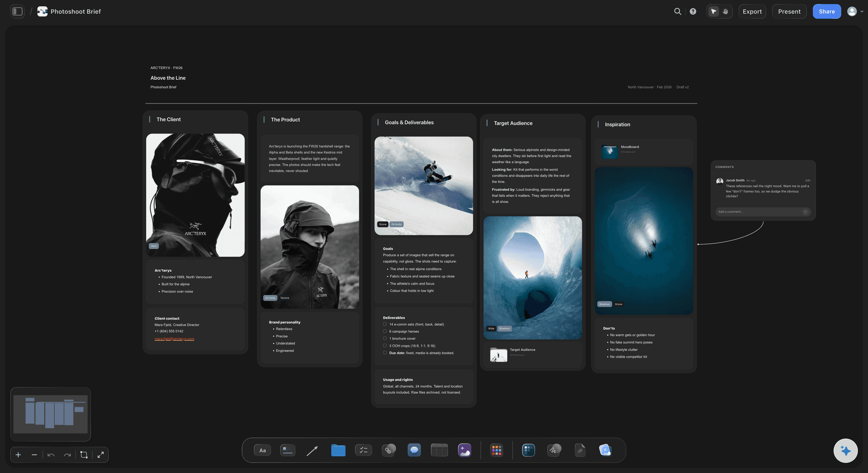Select the comment bubble tool
Screen dimensions: 868x473
pyautogui.click(x=414, y=450)
